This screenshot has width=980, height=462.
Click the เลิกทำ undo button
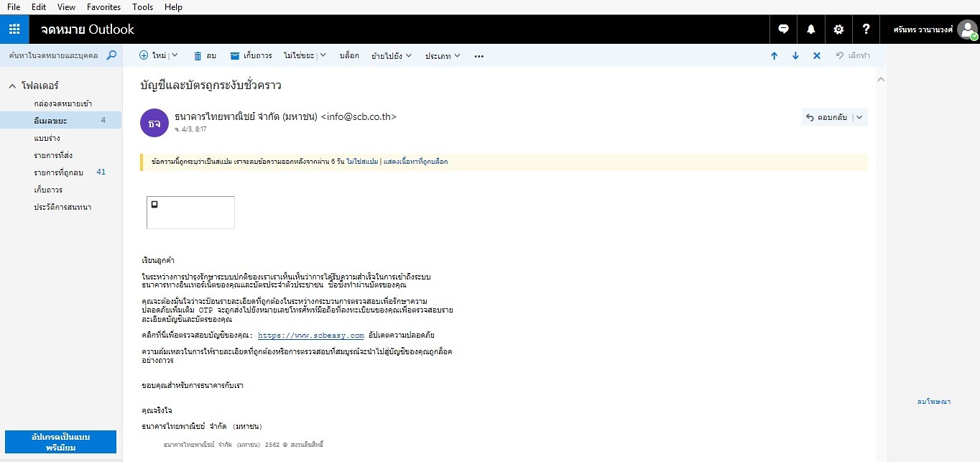853,55
